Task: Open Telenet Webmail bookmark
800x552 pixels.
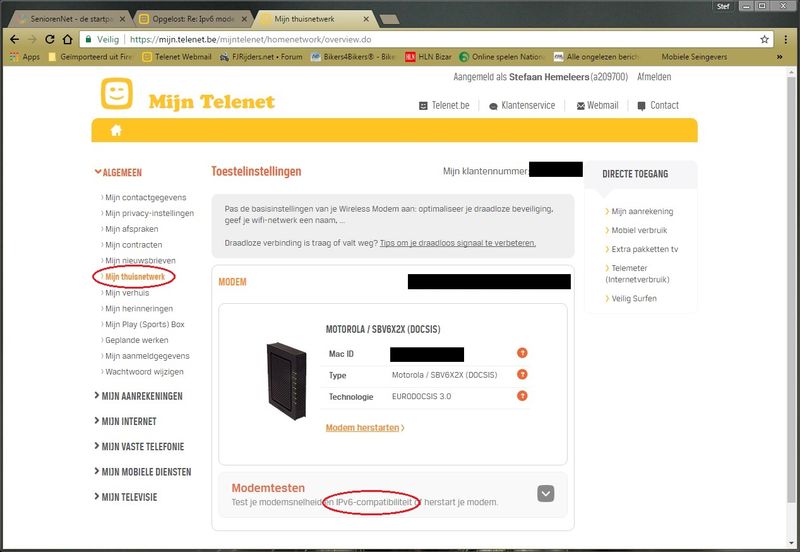Action: pyautogui.click(x=177, y=57)
